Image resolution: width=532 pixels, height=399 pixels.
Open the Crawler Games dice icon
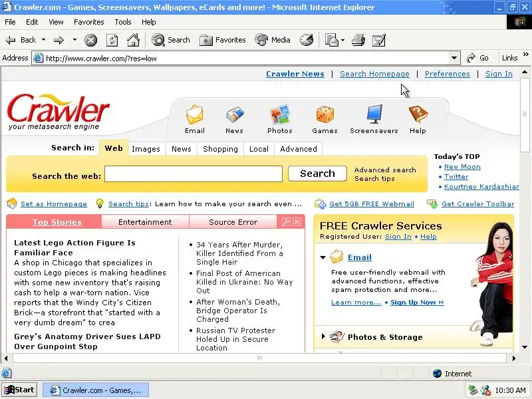[x=325, y=114]
